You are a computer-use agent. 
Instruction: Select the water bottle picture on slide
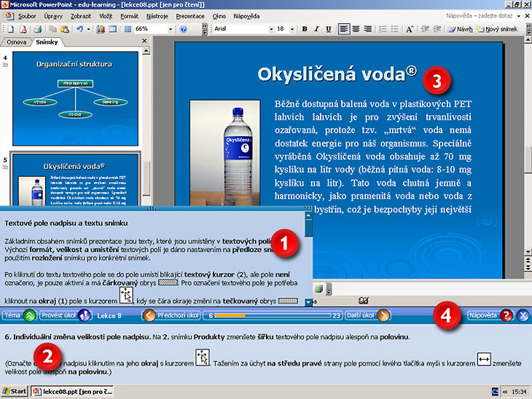(x=225, y=153)
